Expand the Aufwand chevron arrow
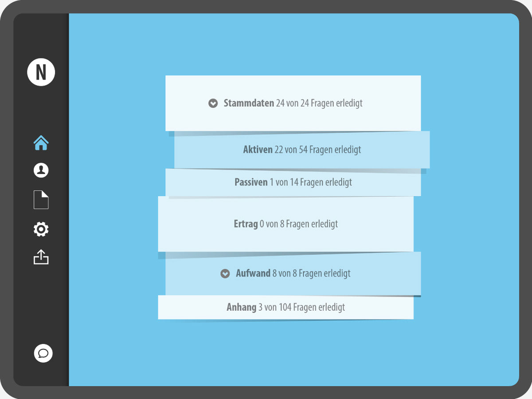 pyautogui.click(x=225, y=274)
